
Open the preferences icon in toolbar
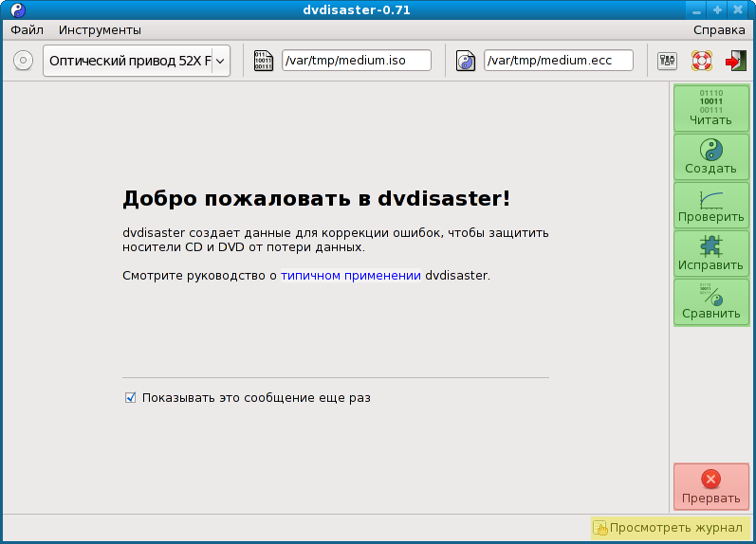667,61
